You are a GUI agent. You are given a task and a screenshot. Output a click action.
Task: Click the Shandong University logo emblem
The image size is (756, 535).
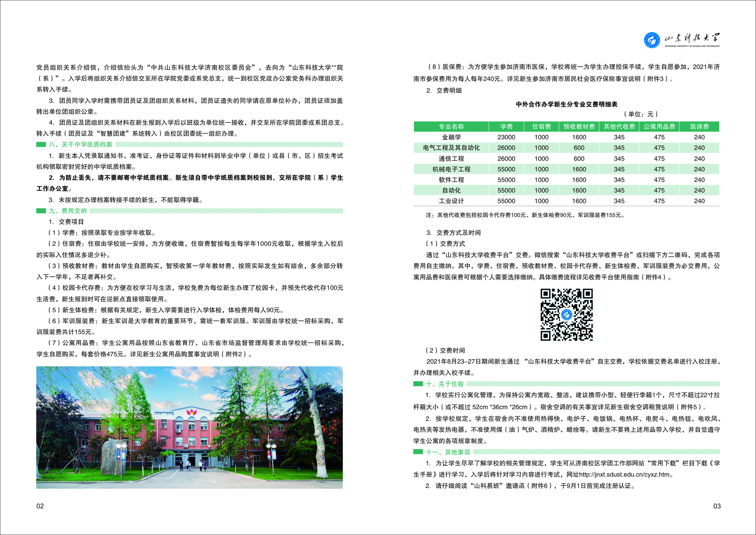point(652,40)
